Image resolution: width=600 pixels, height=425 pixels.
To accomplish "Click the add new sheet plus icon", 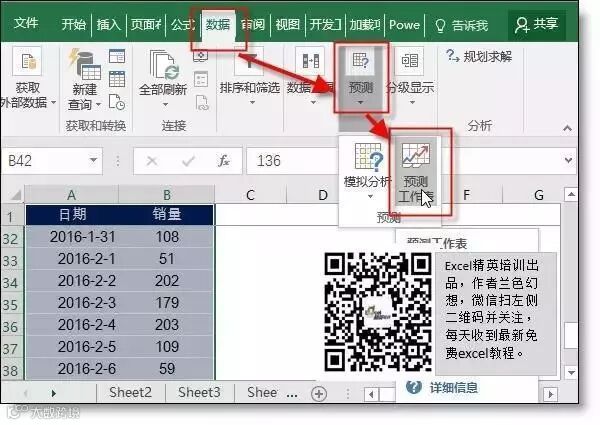I will (319, 394).
